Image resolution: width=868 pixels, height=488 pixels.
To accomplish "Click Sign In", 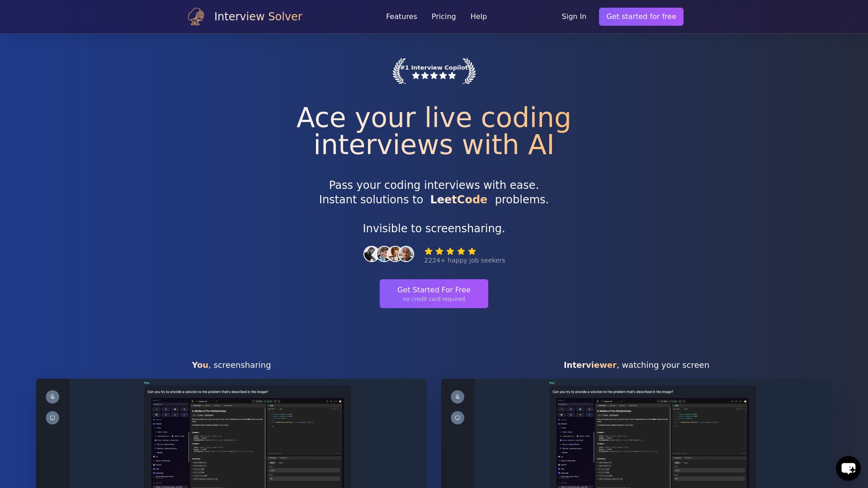I will pos(574,16).
